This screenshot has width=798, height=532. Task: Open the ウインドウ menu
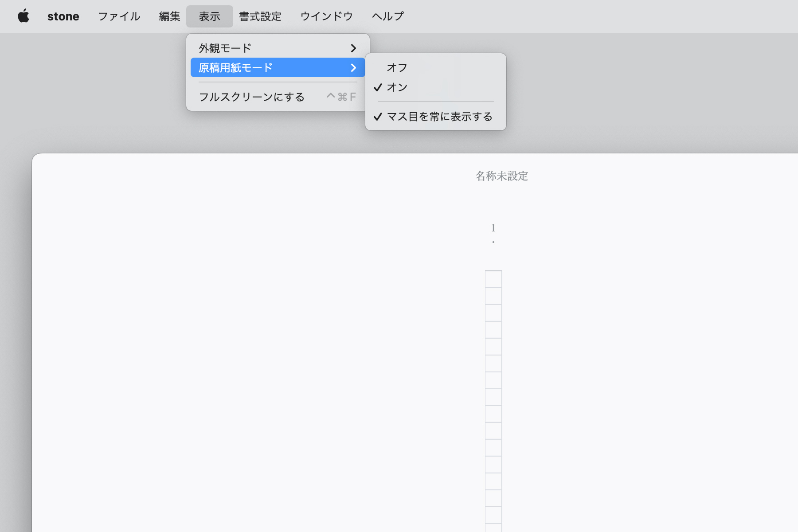coord(326,16)
